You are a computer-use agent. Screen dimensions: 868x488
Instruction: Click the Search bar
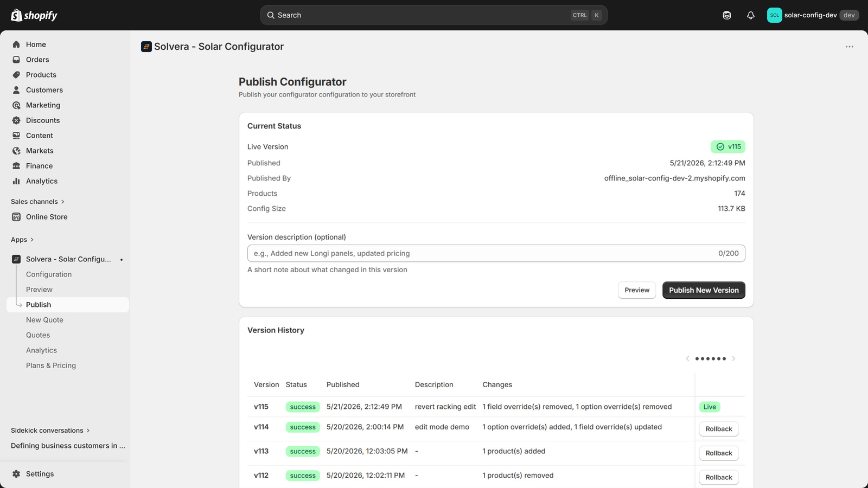pos(433,15)
